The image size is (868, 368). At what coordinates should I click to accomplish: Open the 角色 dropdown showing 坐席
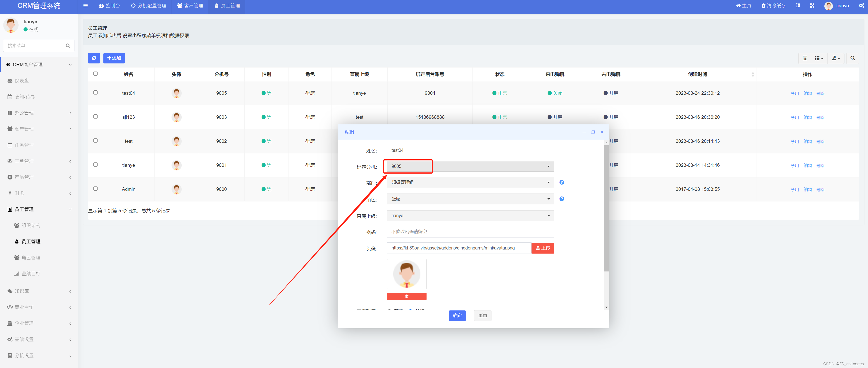[x=470, y=199]
